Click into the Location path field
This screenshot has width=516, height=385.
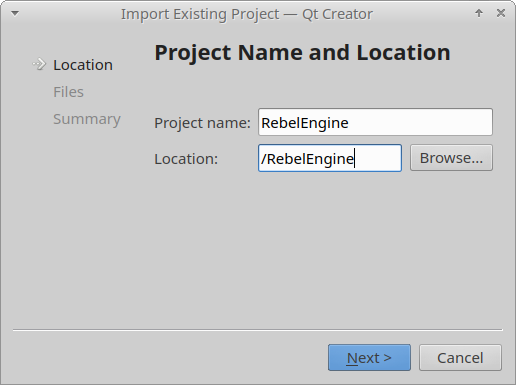tap(330, 158)
